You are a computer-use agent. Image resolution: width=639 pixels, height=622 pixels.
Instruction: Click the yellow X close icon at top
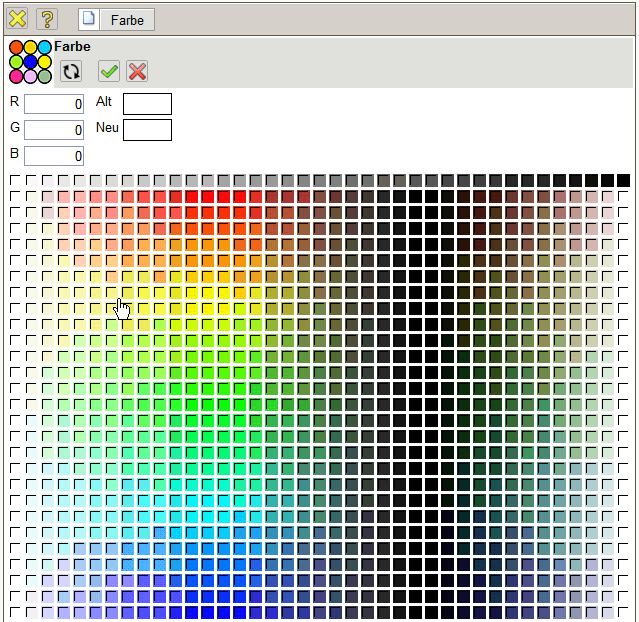pos(17,19)
